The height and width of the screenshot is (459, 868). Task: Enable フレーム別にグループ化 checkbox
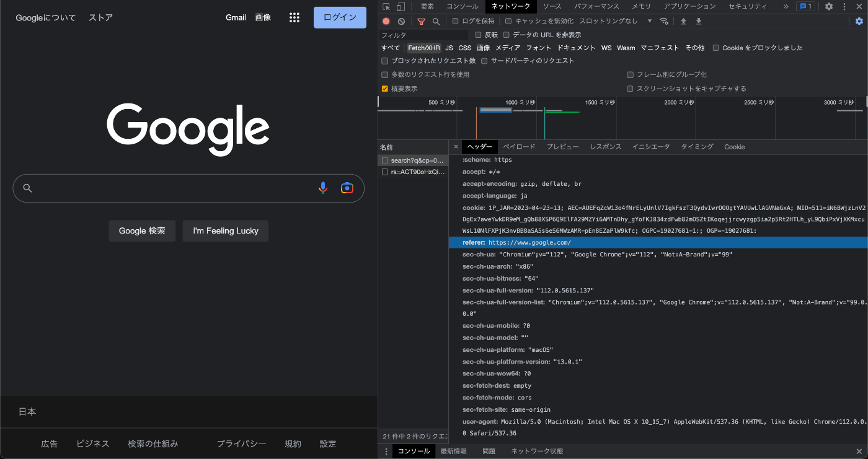tap(631, 74)
